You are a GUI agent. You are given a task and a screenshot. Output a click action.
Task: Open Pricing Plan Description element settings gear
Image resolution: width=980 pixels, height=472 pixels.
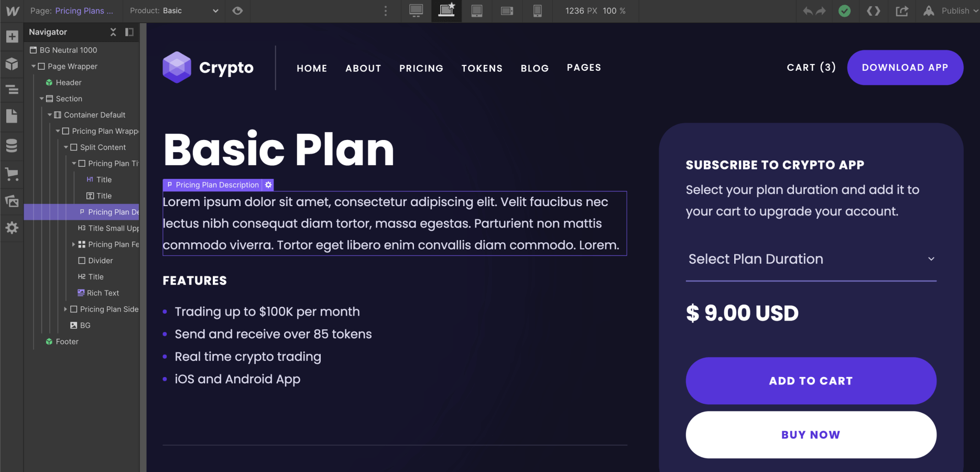pyautogui.click(x=268, y=185)
